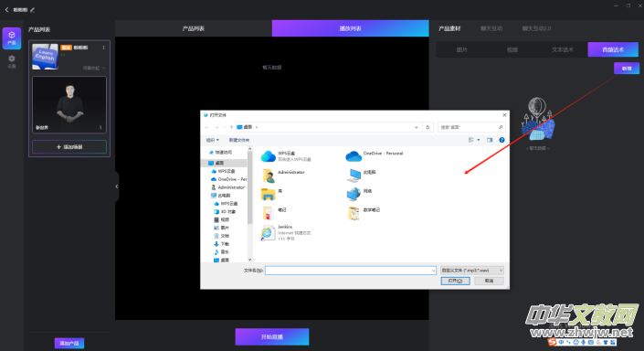
Task: Open the OneDrive - Personal item
Action: click(375, 155)
